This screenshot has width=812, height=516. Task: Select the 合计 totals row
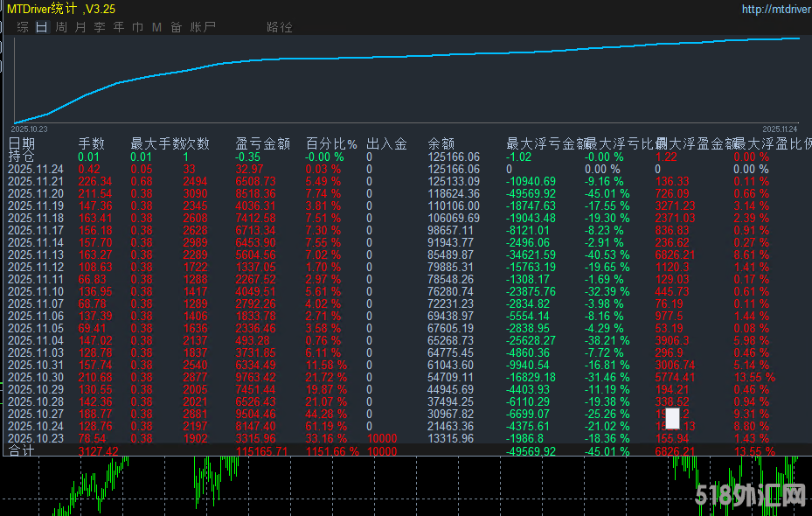click(x=21, y=450)
